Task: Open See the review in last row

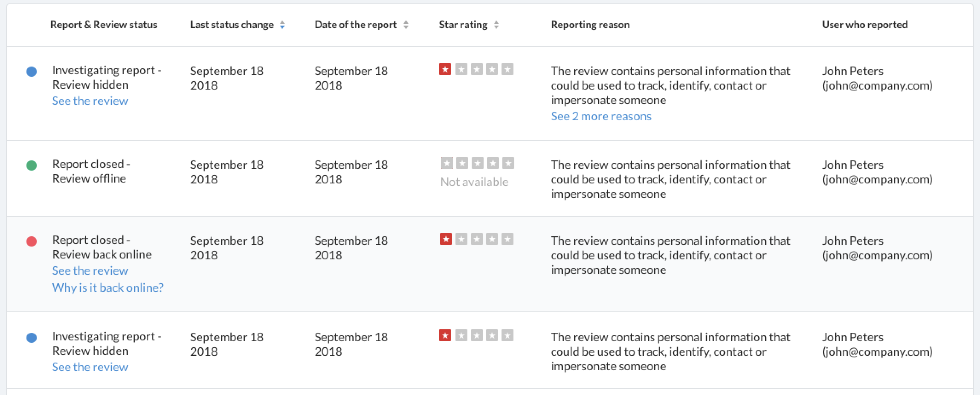Action: pyautogui.click(x=90, y=367)
